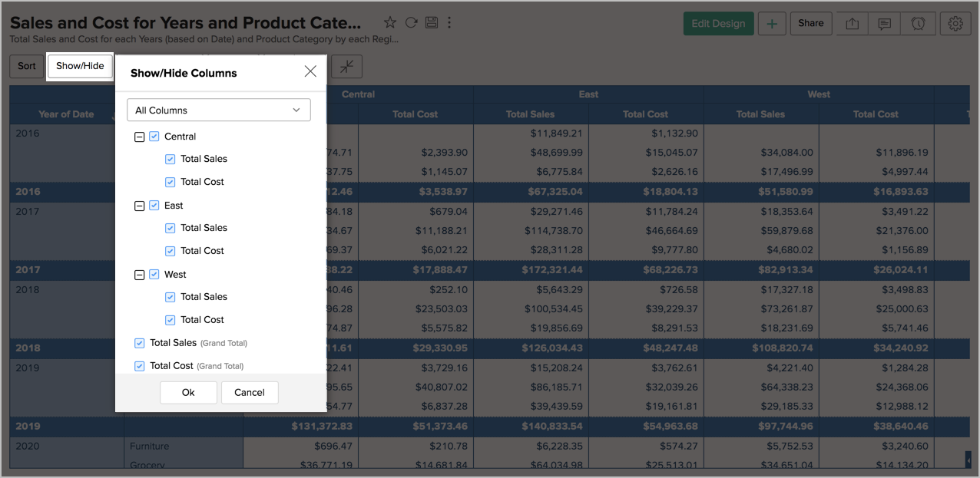Collapse the West column group
Image resolution: width=980 pixels, height=478 pixels.
(x=139, y=274)
